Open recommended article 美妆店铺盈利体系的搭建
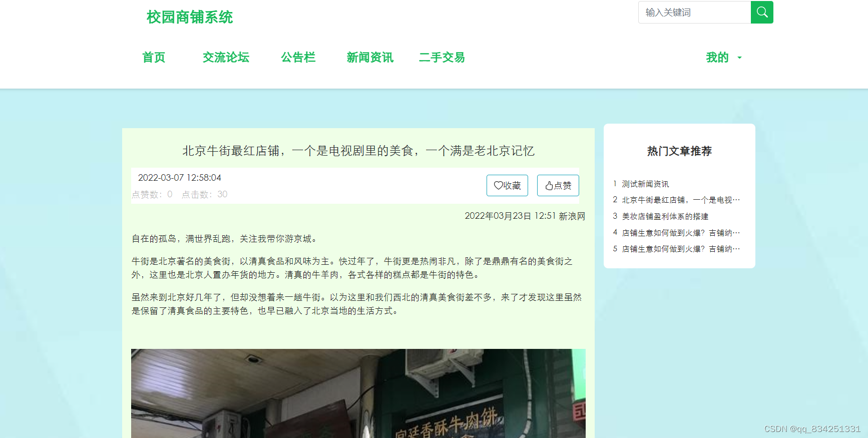The width and height of the screenshot is (868, 438). click(665, 216)
